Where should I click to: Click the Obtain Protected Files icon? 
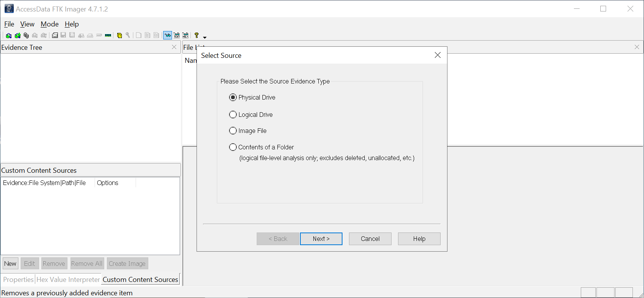coord(119,35)
